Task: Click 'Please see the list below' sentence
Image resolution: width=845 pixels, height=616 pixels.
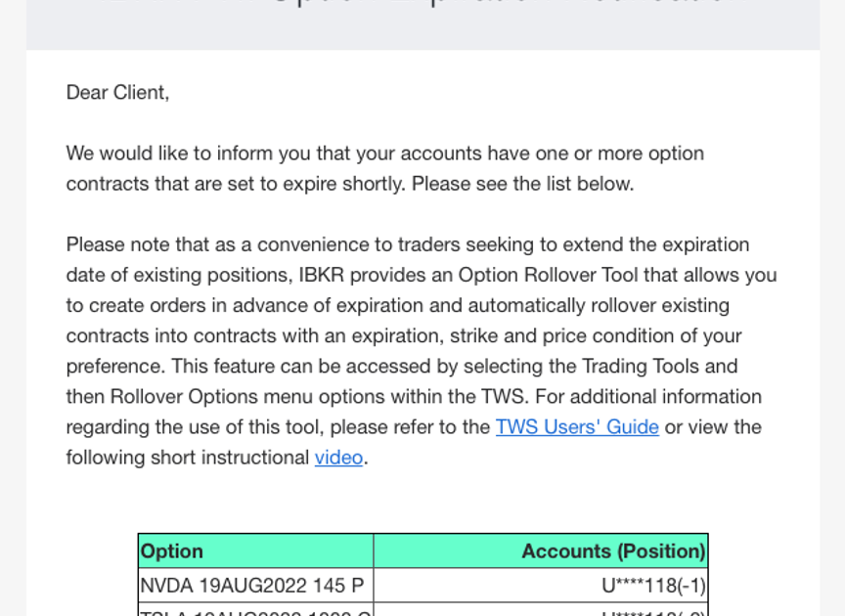Action: point(522,184)
